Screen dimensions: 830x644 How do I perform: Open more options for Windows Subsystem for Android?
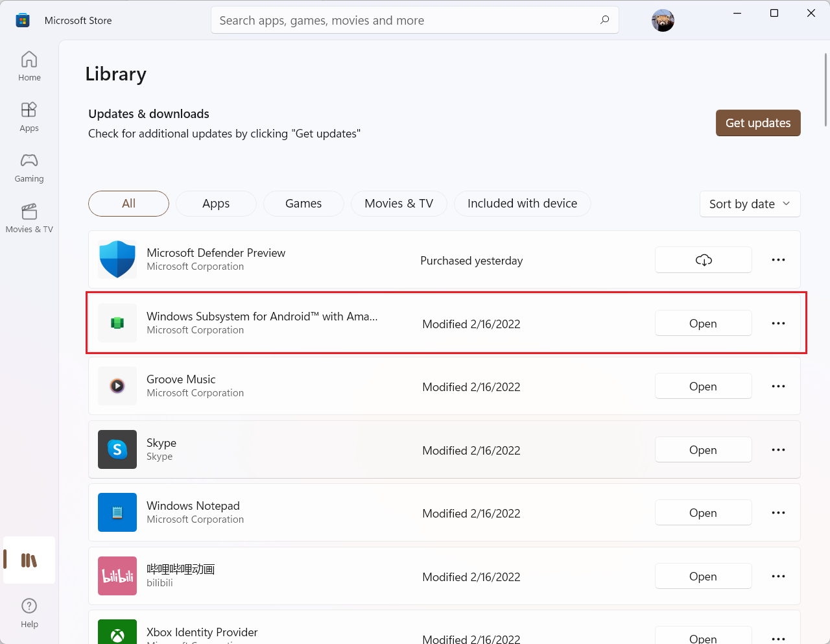pyautogui.click(x=778, y=323)
